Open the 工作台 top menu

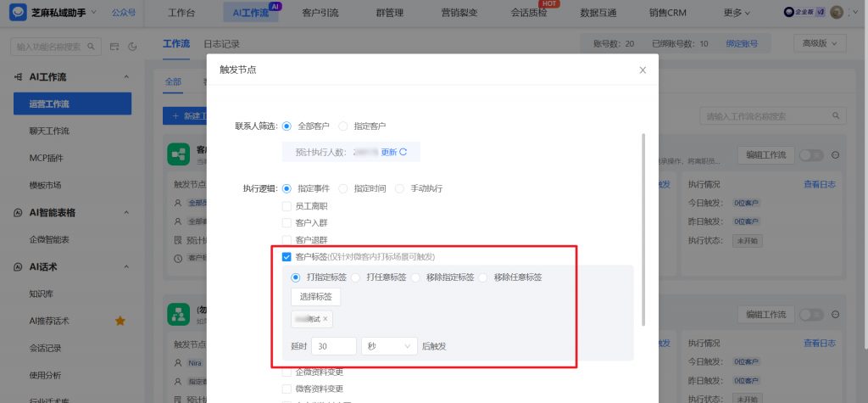tap(181, 12)
